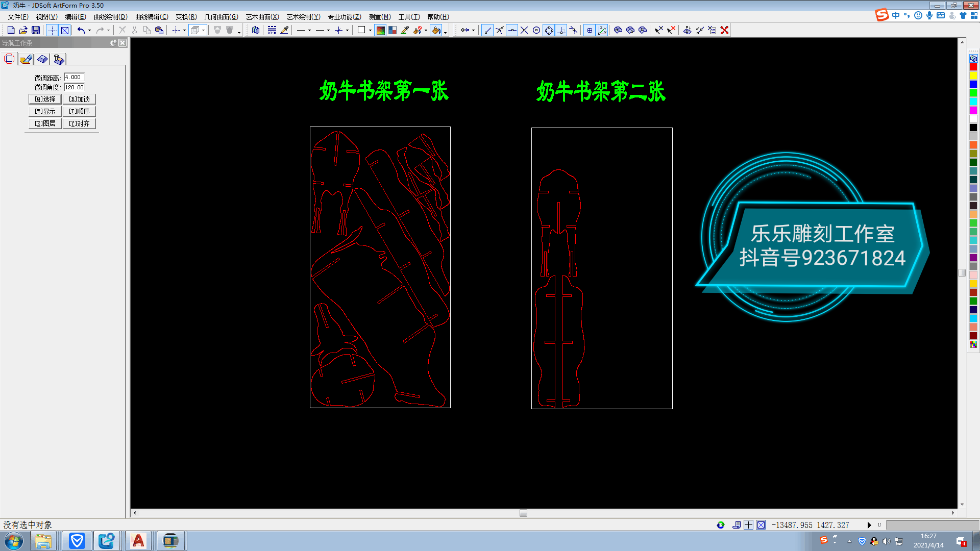The image size is (980, 551).
Task: Click the Undo arrow icon
Action: point(81,30)
